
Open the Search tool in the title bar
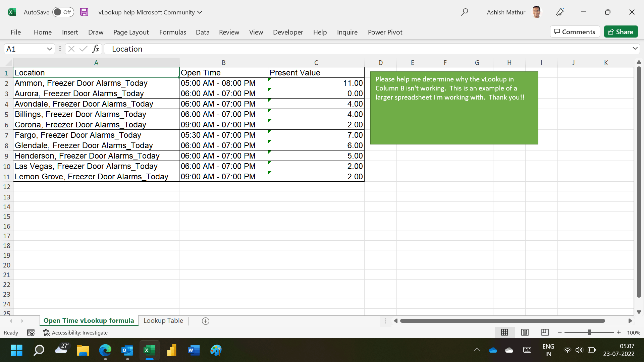(465, 12)
